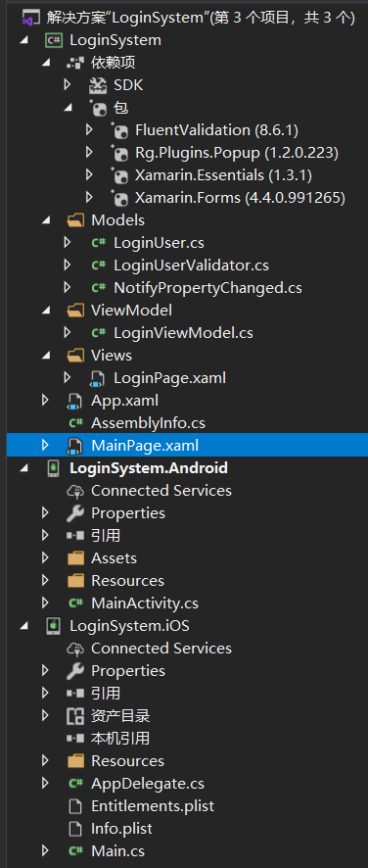This screenshot has width=368, height=868.
Task: Collapse the LoginSystem.Android project
Action: (x=23, y=468)
